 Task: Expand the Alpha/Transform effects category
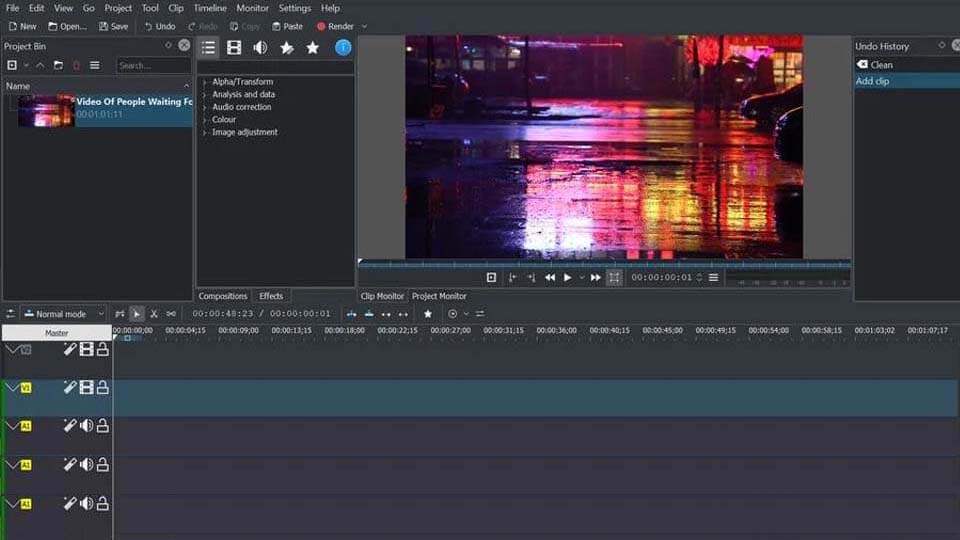204,82
